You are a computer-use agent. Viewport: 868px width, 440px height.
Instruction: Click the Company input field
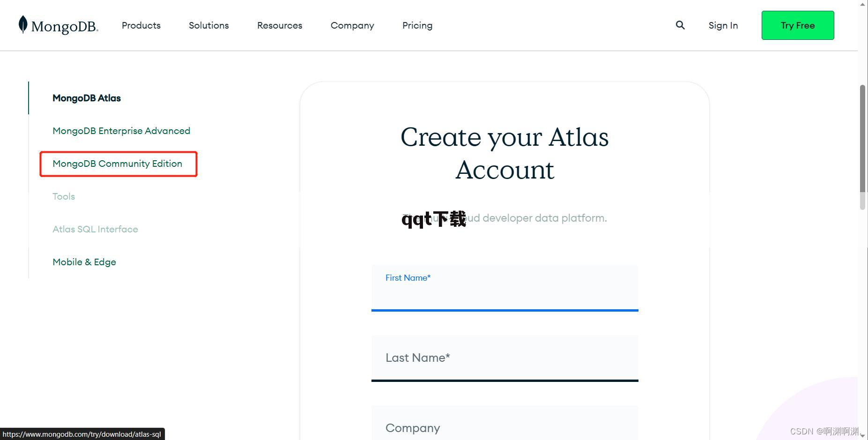coord(505,423)
